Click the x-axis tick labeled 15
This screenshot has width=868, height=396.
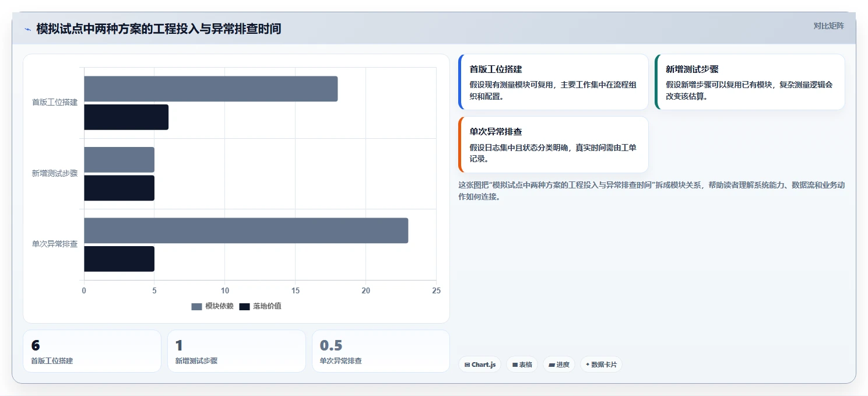pyautogui.click(x=296, y=290)
